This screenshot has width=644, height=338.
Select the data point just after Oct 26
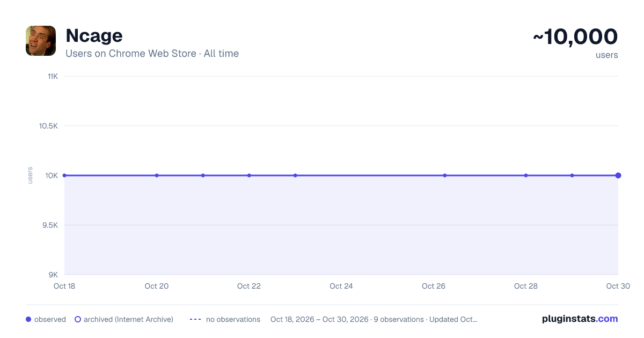(445, 175)
